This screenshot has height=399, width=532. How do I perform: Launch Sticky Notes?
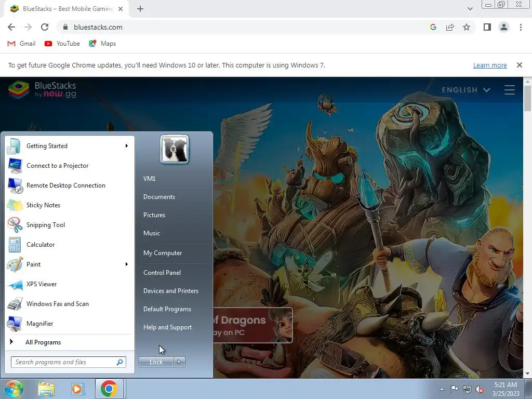coord(69,205)
